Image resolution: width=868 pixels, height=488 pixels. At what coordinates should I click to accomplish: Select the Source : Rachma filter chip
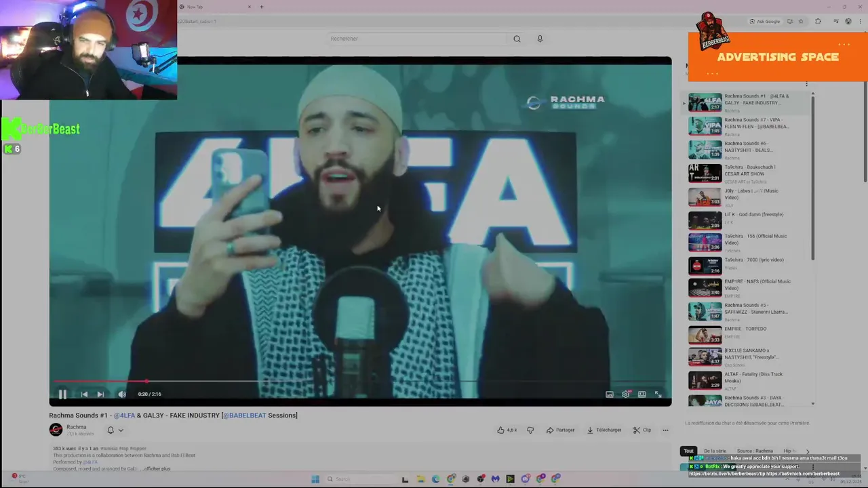pos(755,451)
